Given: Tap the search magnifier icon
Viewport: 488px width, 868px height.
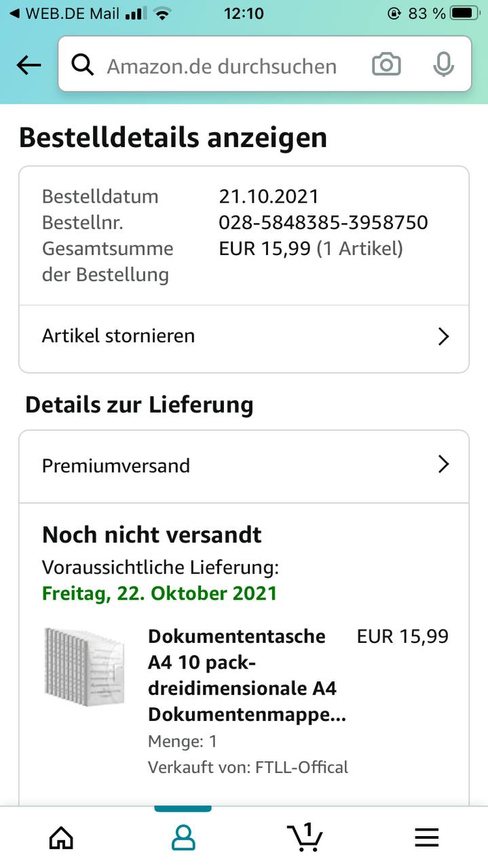Looking at the screenshot, I should click(83, 65).
